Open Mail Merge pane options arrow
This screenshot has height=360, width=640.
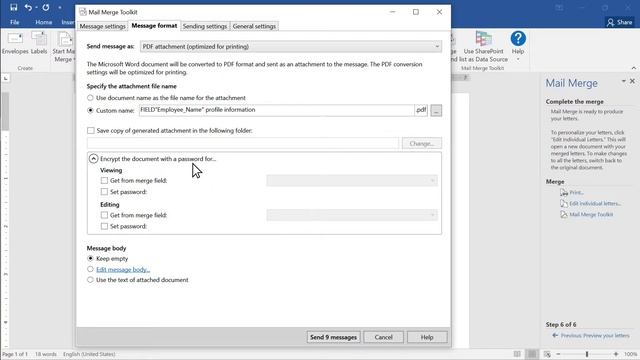click(624, 81)
